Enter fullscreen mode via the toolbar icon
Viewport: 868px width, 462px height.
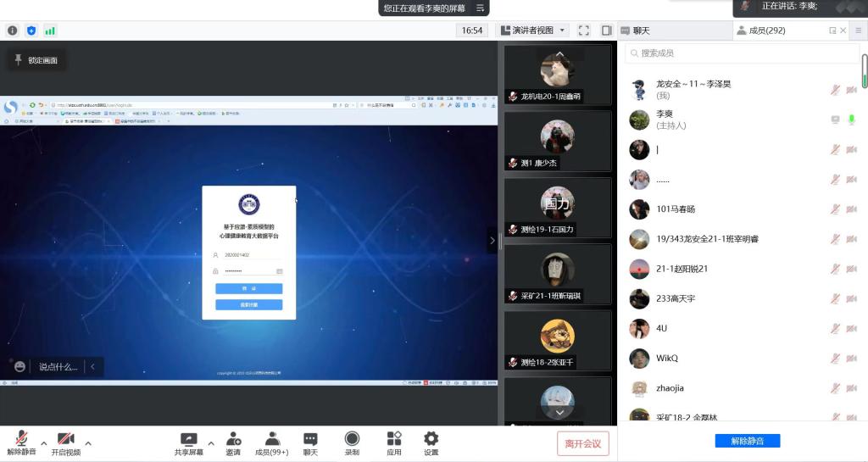[x=584, y=31]
